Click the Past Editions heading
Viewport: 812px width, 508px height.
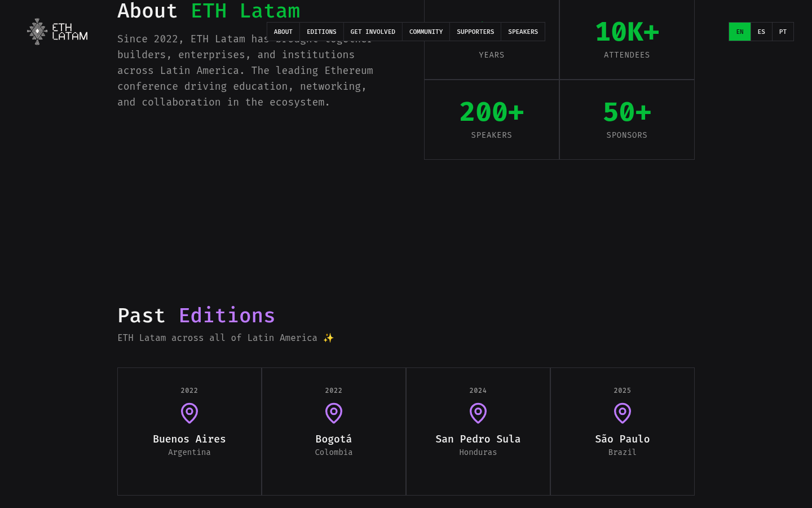pyautogui.click(x=196, y=316)
